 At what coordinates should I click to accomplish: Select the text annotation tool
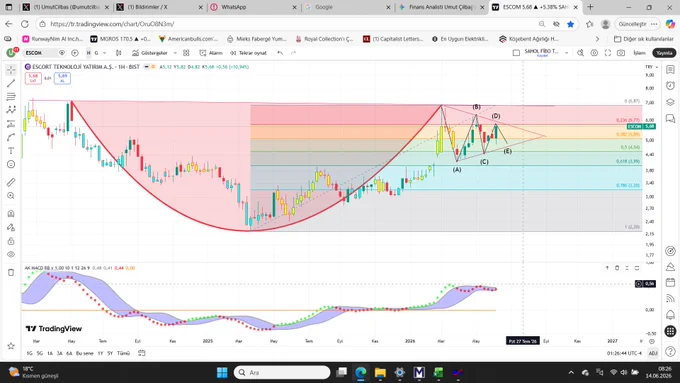coord(11,151)
